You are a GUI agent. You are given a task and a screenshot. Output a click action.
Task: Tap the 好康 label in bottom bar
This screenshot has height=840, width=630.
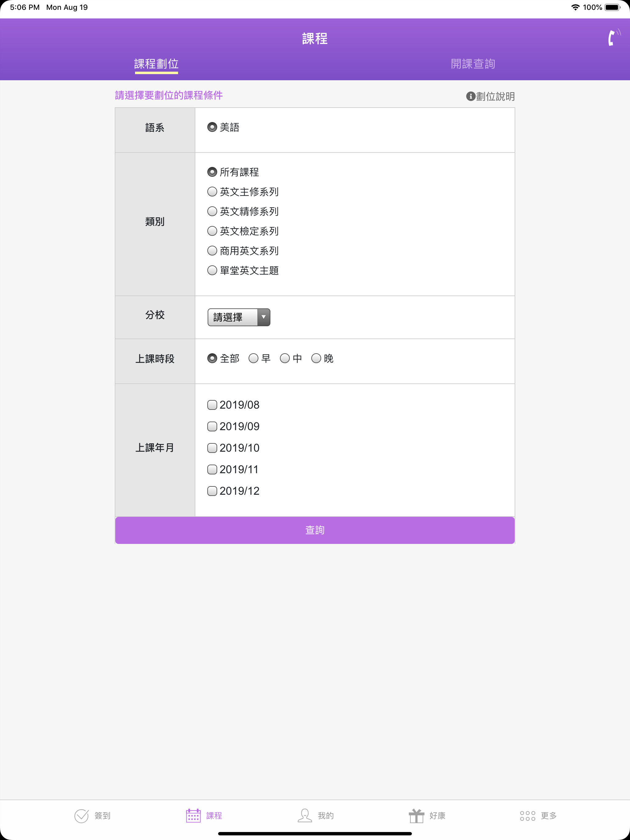[x=437, y=816]
